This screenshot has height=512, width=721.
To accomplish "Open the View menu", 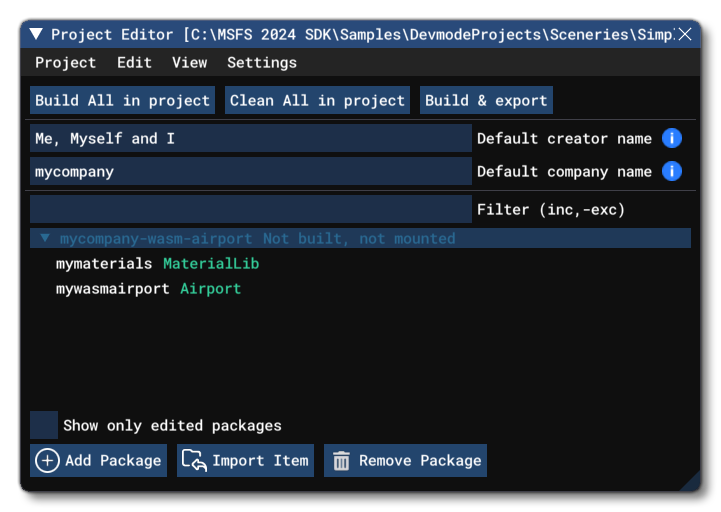I will 189,62.
